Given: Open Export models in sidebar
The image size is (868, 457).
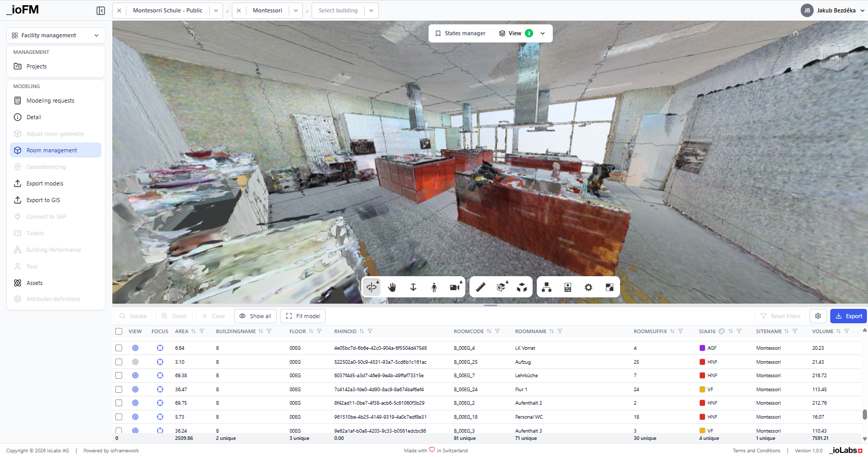Looking at the screenshot, I should click(x=45, y=183).
